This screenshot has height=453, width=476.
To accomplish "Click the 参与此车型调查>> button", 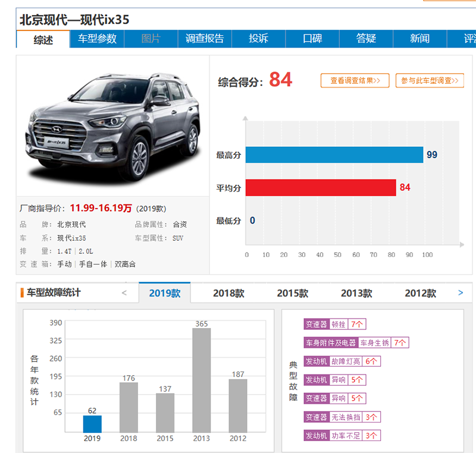I will click(430, 81).
